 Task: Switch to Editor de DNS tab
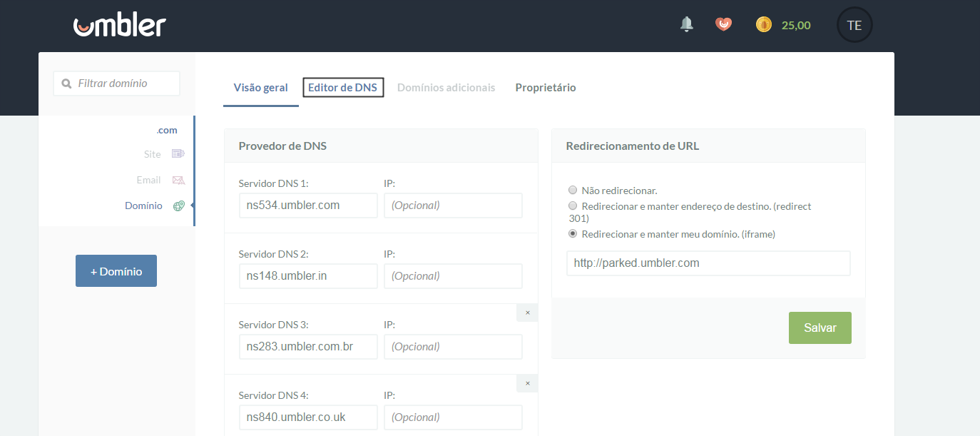pyautogui.click(x=343, y=88)
